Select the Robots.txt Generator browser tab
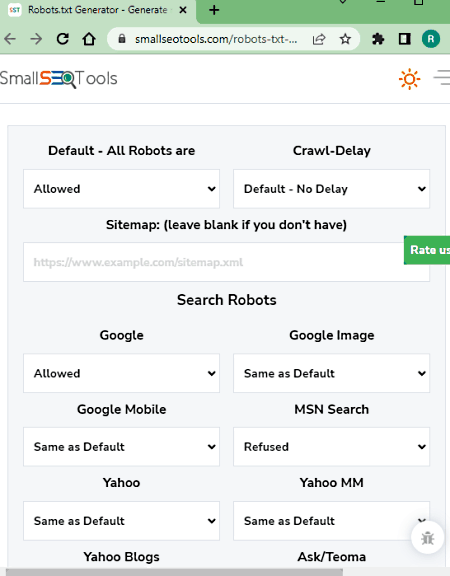The height and width of the screenshot is (576, 450). (98, 10)
